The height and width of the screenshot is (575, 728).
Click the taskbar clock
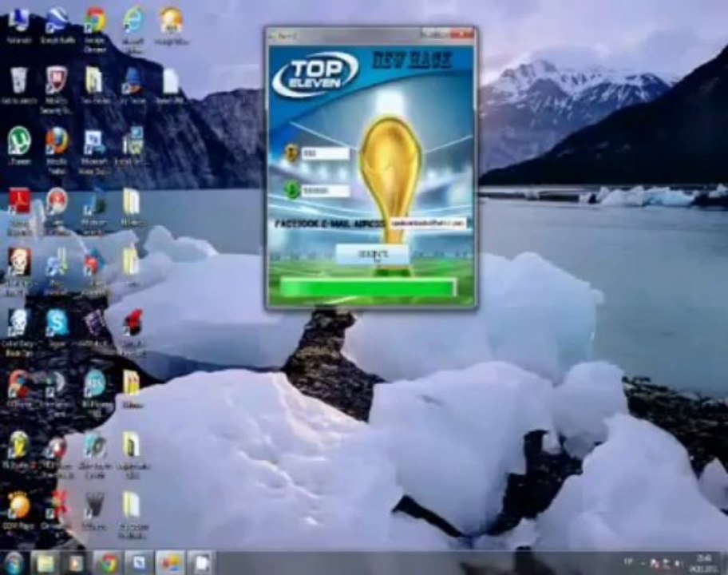point(702,563)
